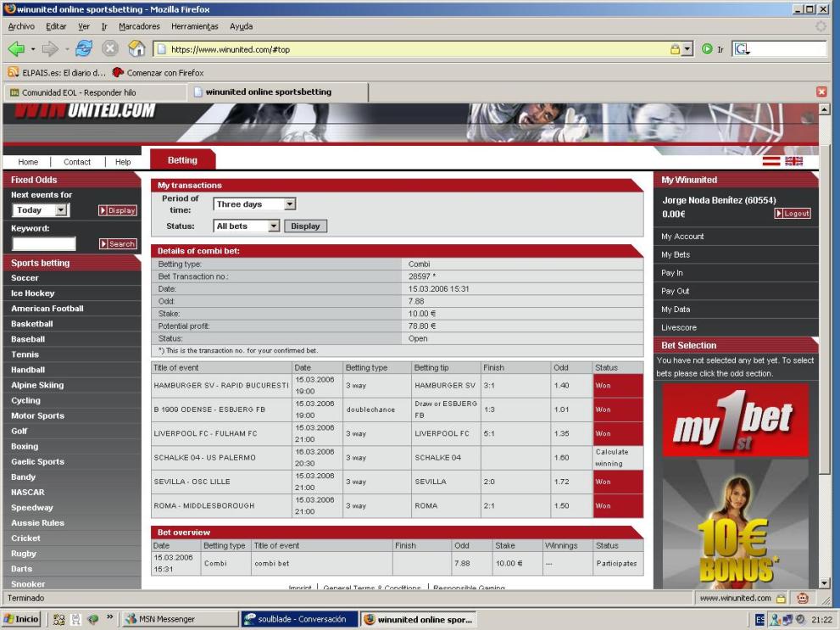Expand the quick launch chevron
The width and height of the screenshot is (840, 630).
[110, 617]
